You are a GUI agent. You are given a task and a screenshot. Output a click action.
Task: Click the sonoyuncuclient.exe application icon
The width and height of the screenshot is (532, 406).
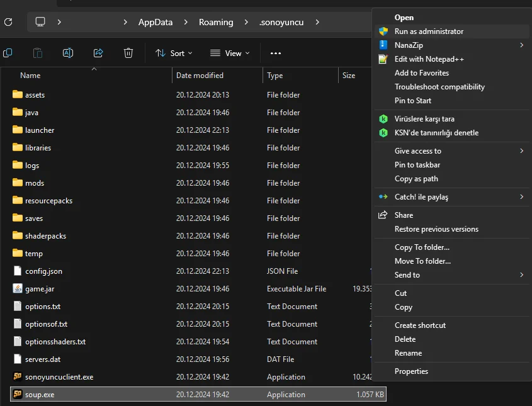pos(17,376)
